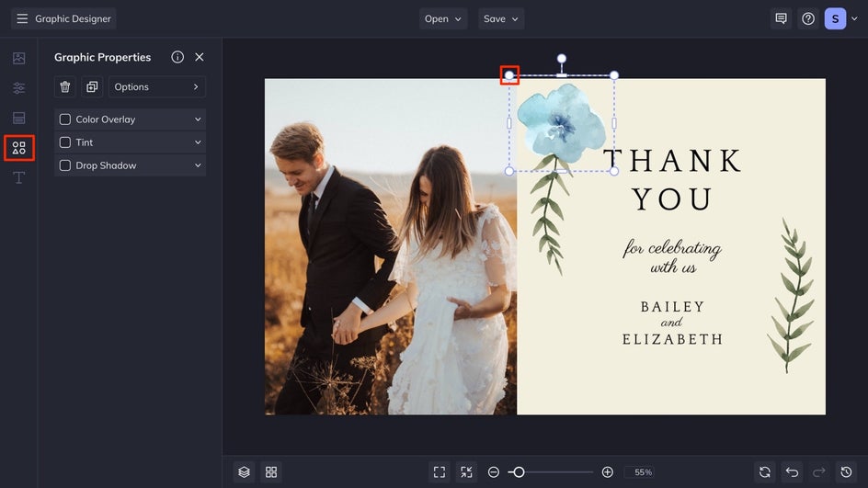Select the THANK text line on the card
The width and height of the screenshot is (868, 488).
(672, 161)
